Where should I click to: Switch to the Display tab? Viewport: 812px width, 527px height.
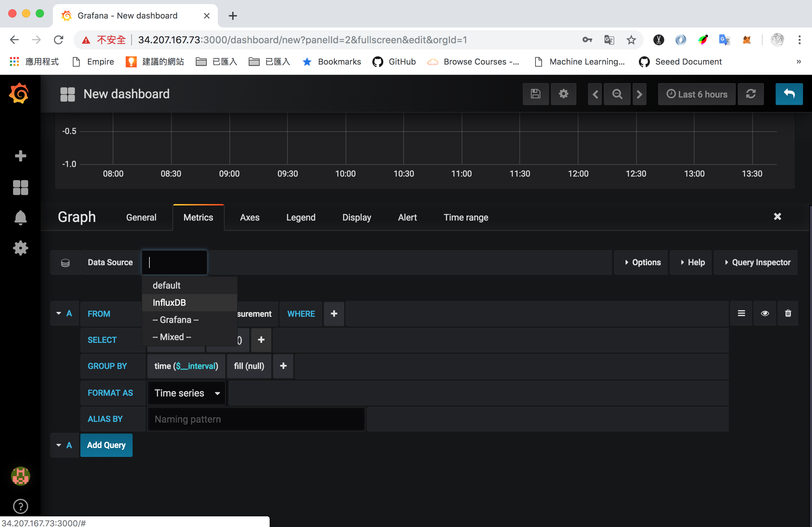tap(357, 217)
